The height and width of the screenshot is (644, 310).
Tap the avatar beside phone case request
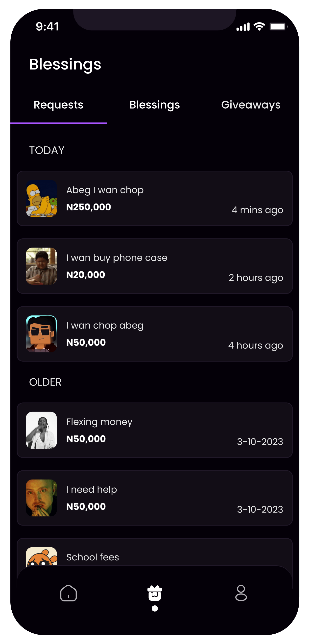pyautogui.click(x=42, y=266)
